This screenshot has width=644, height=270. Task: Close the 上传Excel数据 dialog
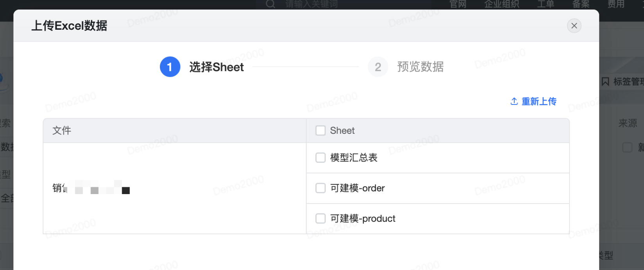[x=574, y=26]
